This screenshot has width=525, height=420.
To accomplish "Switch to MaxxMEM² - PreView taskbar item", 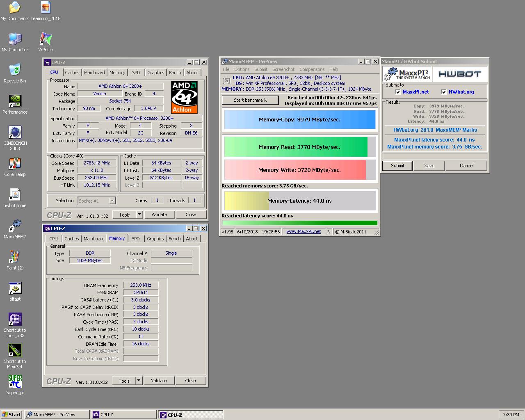I will [x=57, y=415].
